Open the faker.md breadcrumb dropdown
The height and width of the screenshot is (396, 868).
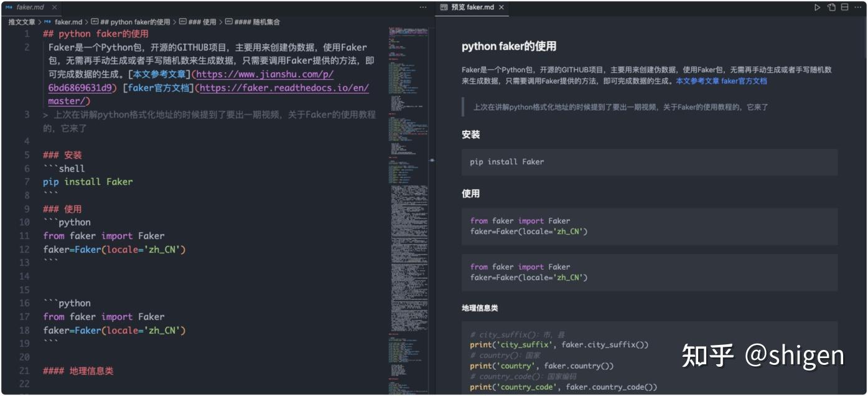click(68, 22)
